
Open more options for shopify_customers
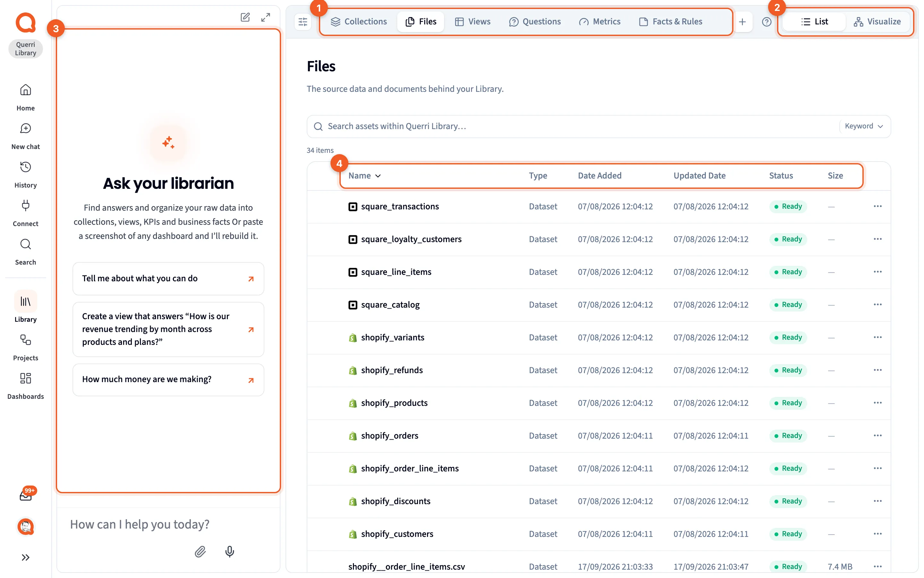pos(877,534)
